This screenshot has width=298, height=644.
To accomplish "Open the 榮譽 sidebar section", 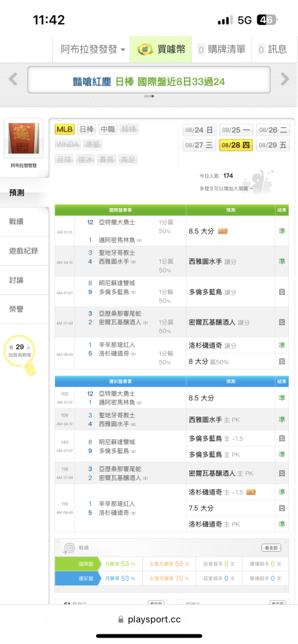I will click(25, 309).
